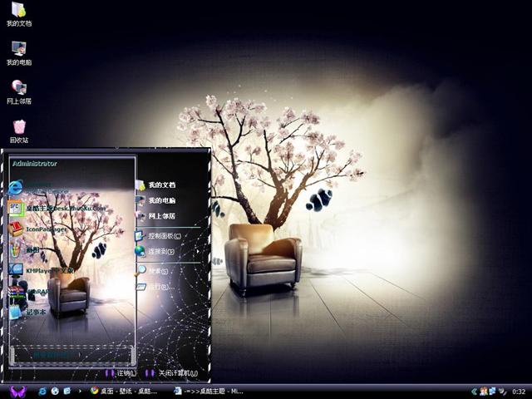Expand the quick launch chevron
The width and height of the screenshot is (532, 399).
click(80, 392)
